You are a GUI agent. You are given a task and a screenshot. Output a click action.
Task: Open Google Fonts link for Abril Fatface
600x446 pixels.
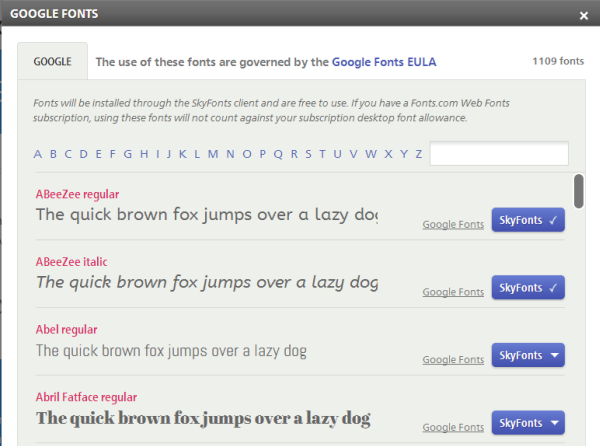click(x=453, y=427)
